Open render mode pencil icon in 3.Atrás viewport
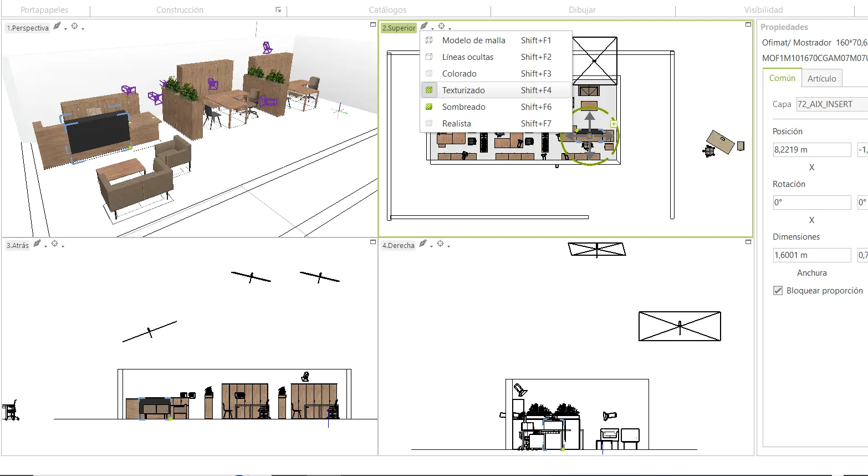This screenshot has height=476, width=868. click(x=37, y=244)
